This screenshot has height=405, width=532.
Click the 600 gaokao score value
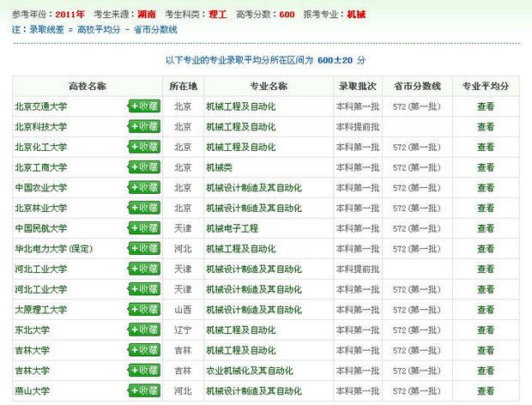click(287, 15)
